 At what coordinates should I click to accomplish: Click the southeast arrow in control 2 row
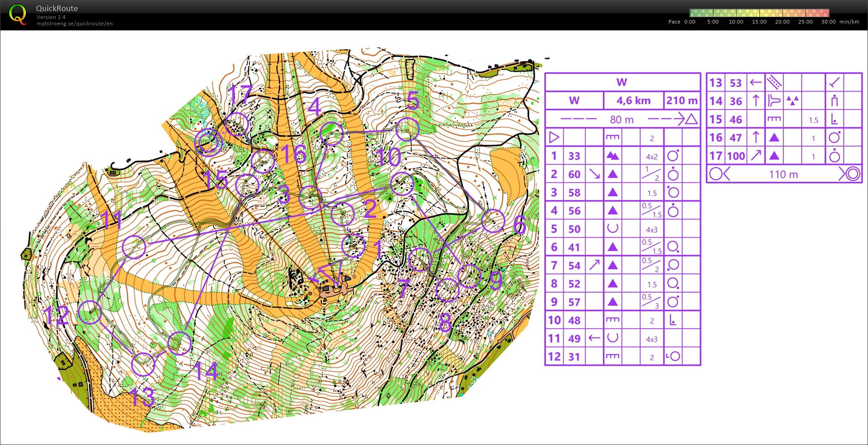pos(594,174)
